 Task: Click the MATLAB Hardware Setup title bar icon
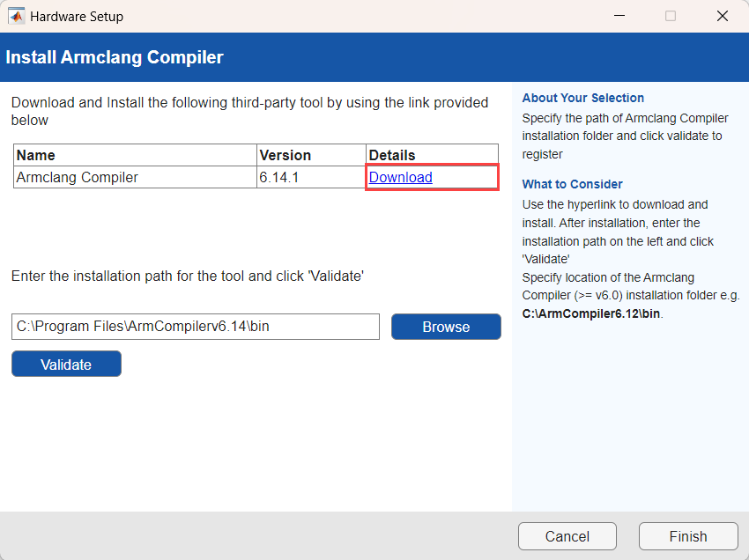point(16,15)
